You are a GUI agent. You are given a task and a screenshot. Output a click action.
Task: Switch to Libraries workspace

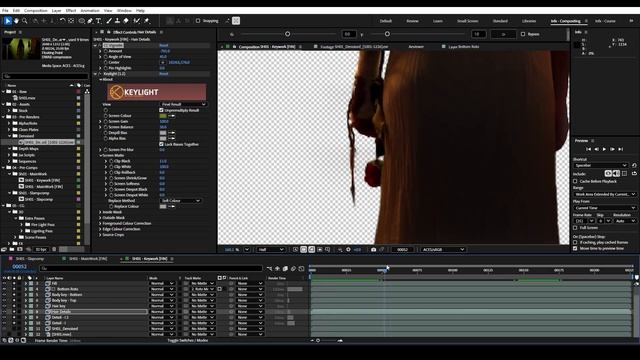point(529,21)
